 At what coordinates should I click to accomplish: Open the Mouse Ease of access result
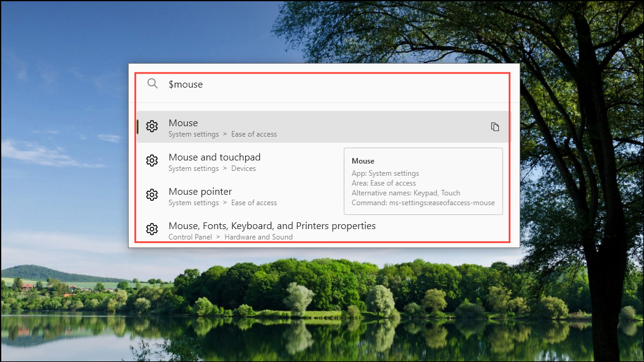click(323, 127)
